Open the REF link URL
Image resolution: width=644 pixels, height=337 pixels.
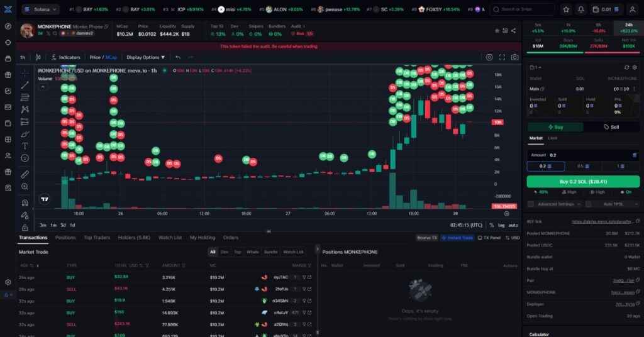(602, 222)
